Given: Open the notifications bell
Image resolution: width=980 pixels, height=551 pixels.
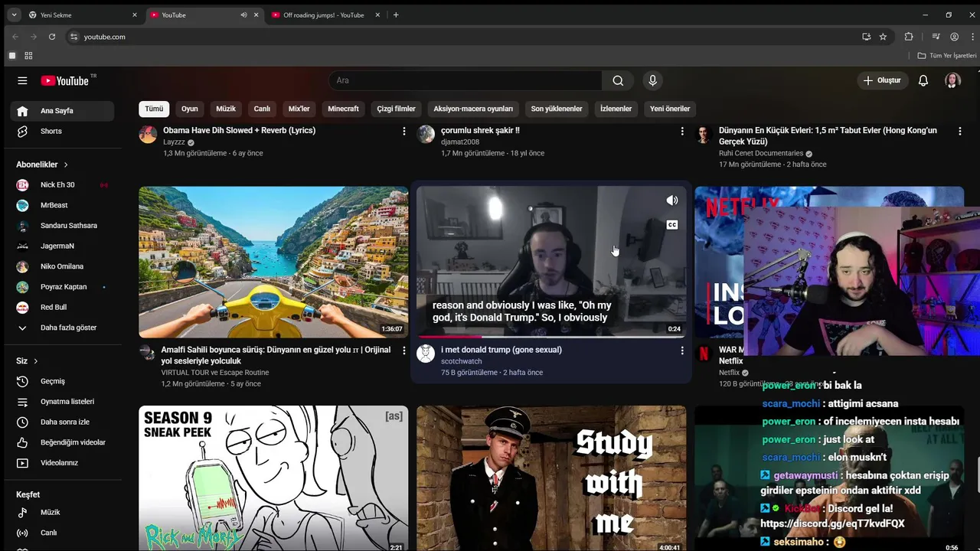Looking at the screenshot, I should (923, 80).
